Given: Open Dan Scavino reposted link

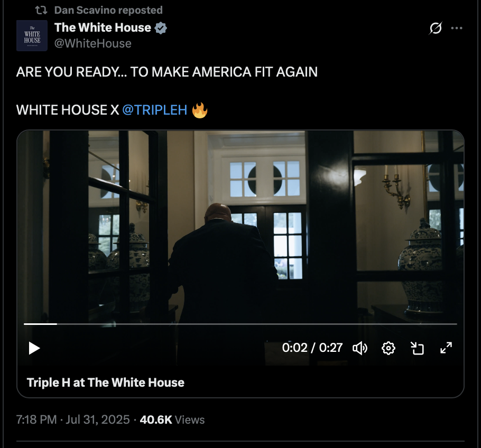Looking at the screenshot, I should coord(108,10).
